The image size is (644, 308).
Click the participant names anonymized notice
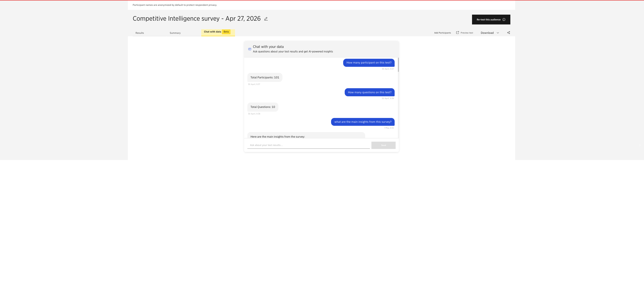tap(175, 5)
